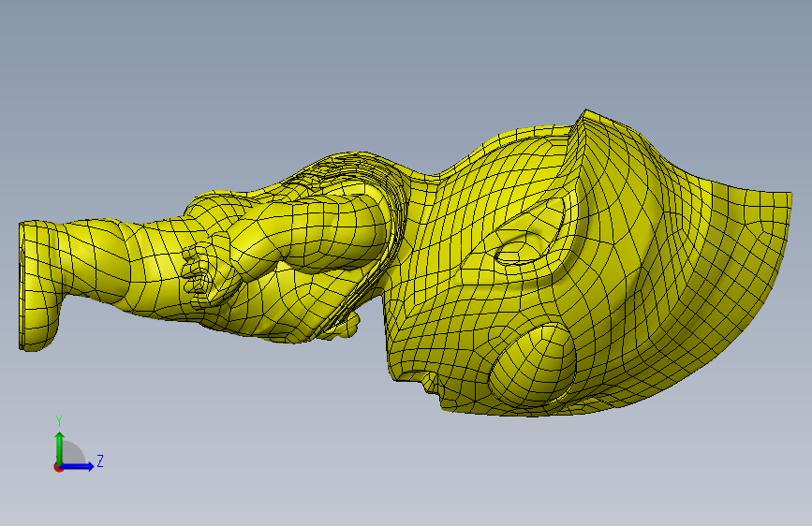Click the blue Z axis arrow of triad

tap(78, 466)
